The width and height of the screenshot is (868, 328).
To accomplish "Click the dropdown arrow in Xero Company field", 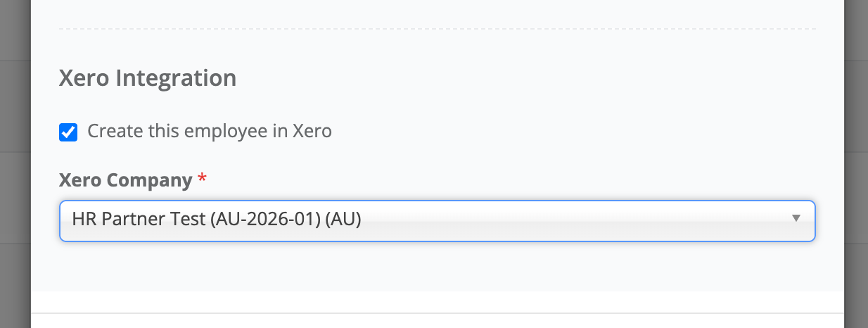I will point(796,219).
